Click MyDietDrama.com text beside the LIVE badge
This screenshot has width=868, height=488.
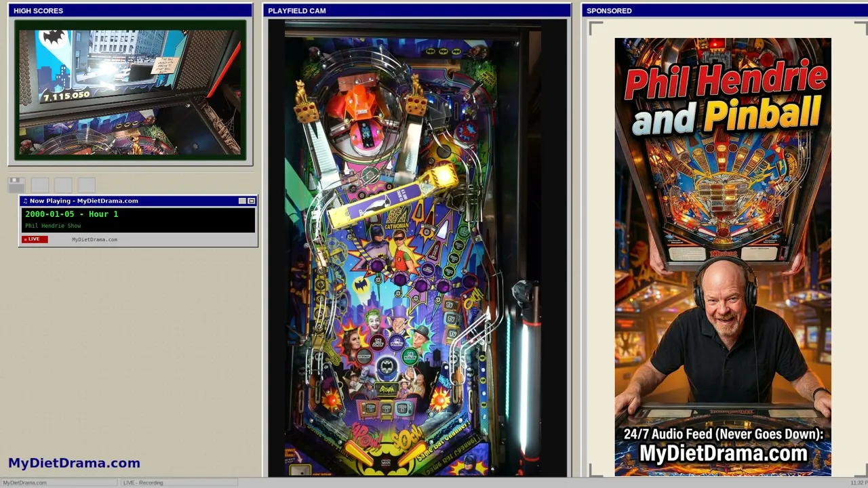tap(94, 239)
